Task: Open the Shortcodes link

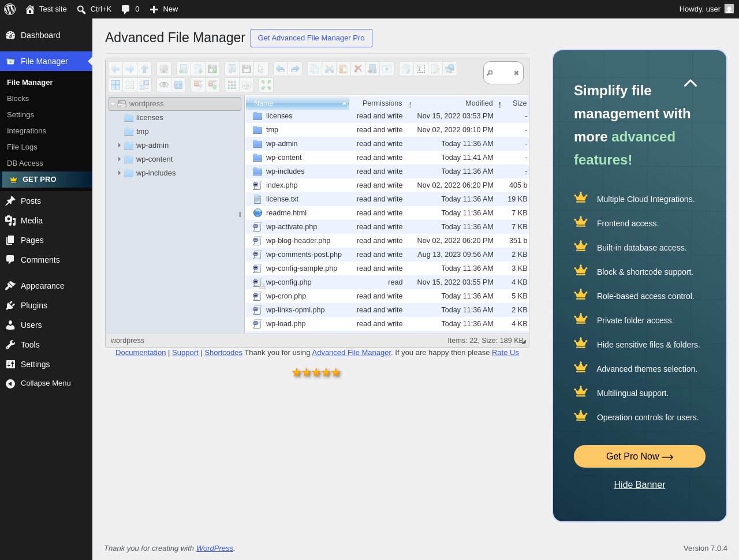Action: coord(223,353)
